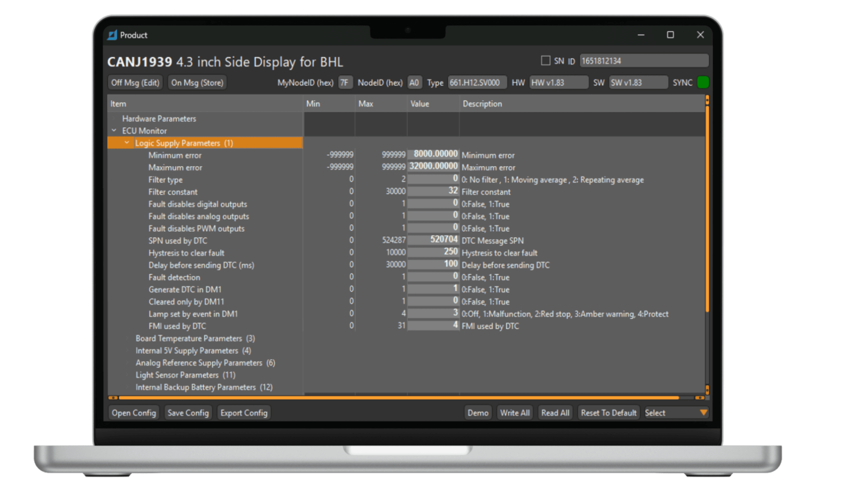Click the Filter type value field

click(x=433, y=178)
